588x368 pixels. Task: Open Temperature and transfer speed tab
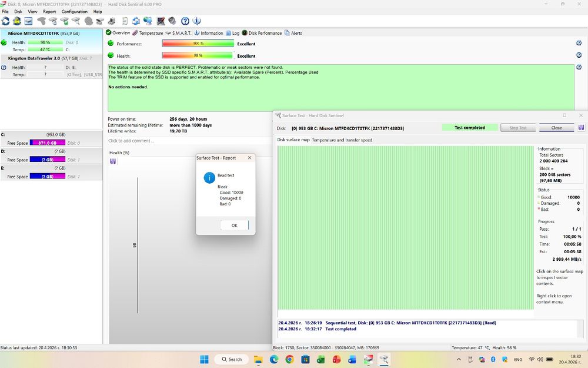(x=342, y=140)
